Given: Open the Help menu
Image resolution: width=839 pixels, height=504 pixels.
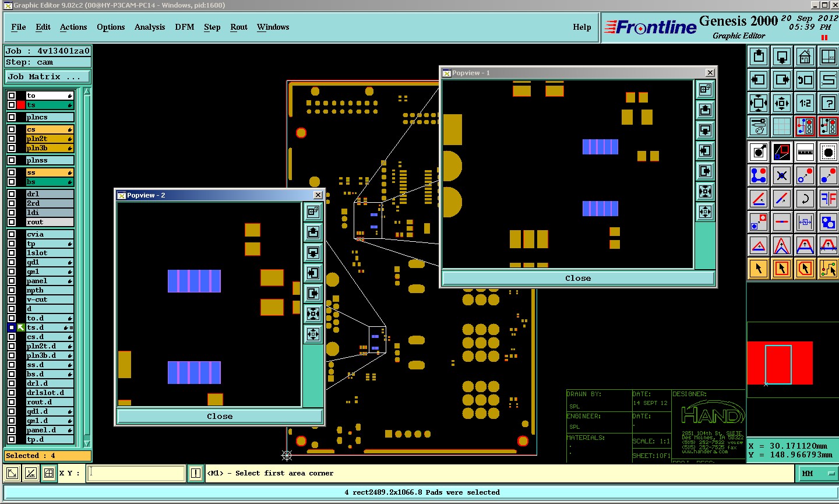Looking at the screenshot, I should point(582,27).
